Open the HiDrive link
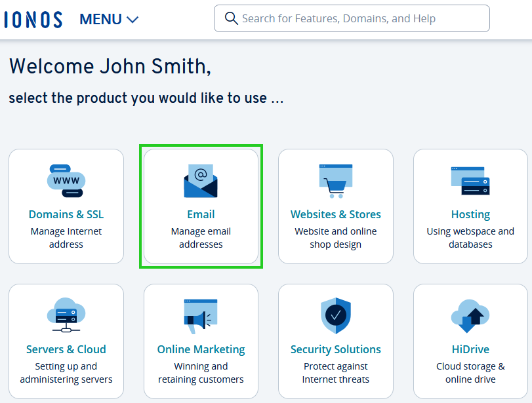The height and width of the screenshot is (403, 532). click(470, 349)
